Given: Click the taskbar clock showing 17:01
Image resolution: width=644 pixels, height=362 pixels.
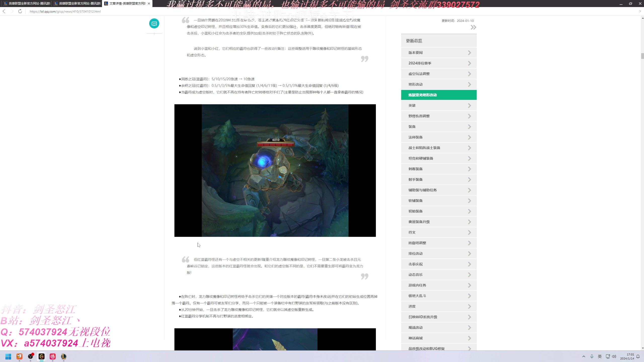Looking at the screenshot, I should (627, 356).
